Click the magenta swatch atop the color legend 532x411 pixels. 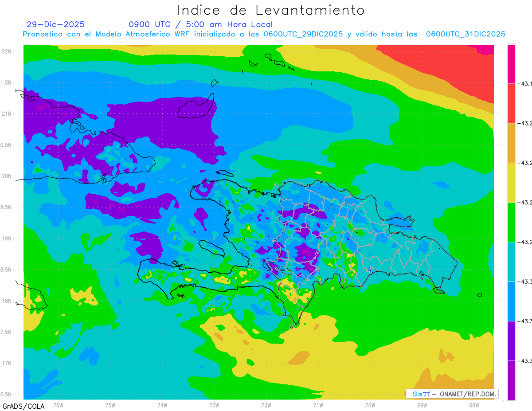511,64
